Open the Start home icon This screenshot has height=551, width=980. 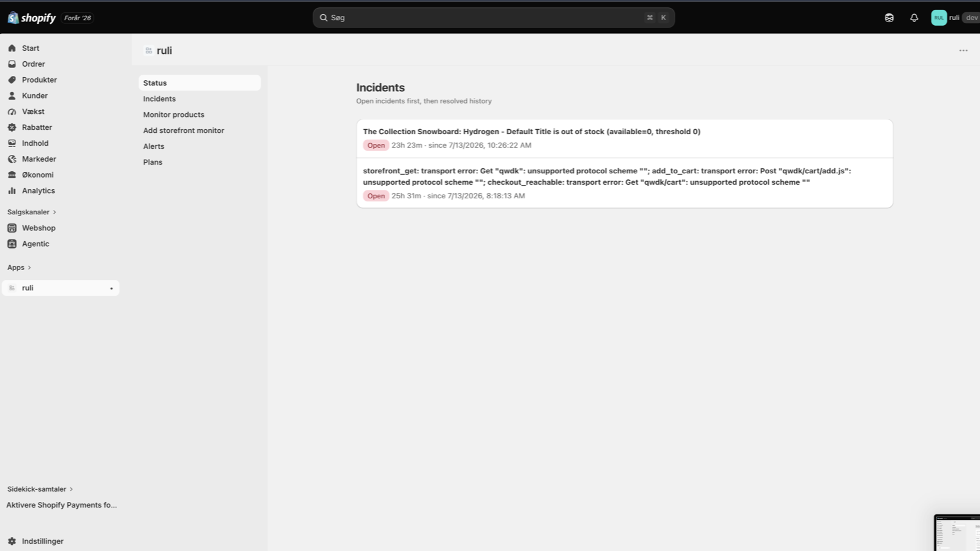[x=12, y=48]
